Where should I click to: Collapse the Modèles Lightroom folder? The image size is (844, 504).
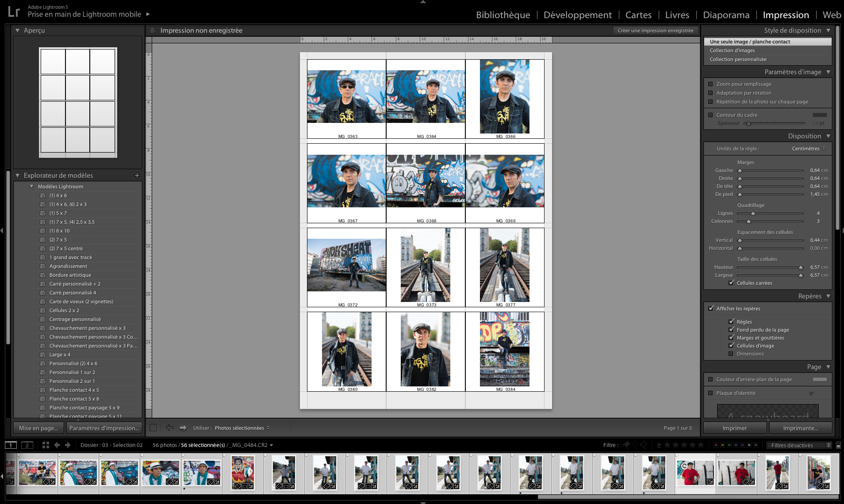(x=32, y=187)
